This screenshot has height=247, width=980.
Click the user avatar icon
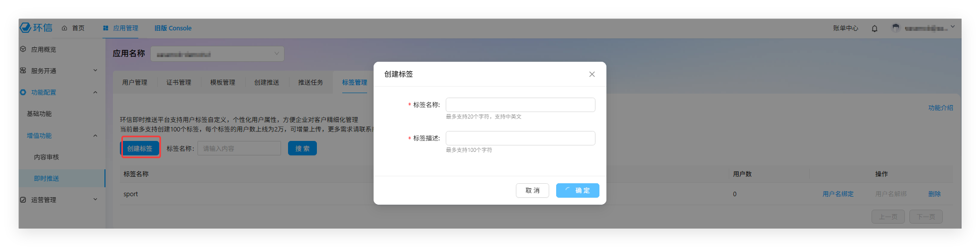[x=895, y=28]
